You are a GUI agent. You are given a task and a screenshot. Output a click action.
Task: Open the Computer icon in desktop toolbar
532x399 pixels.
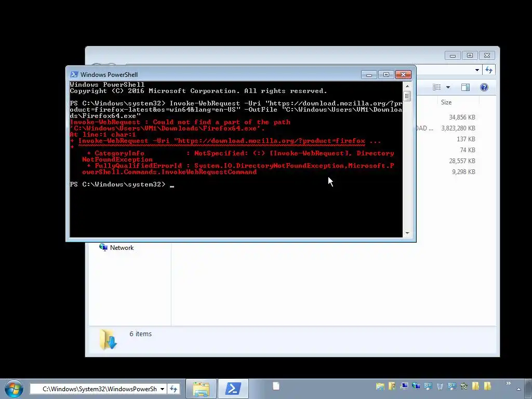click(404, 386)
